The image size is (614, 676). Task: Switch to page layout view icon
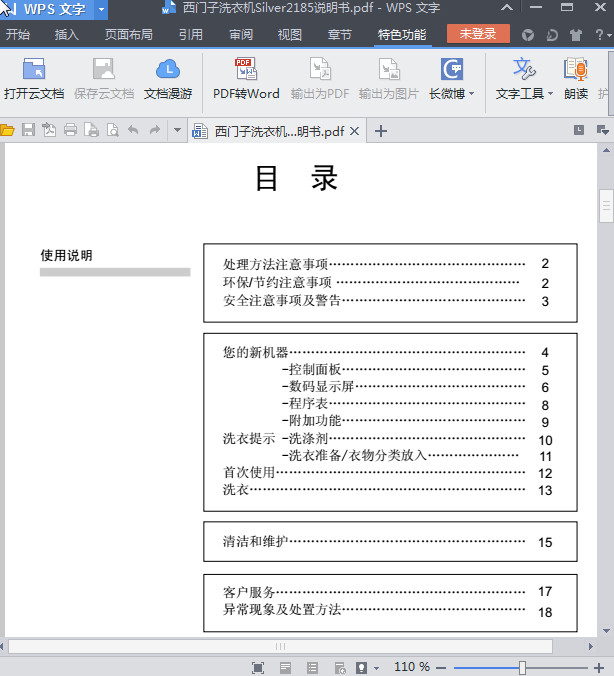[x=285, y=668]
